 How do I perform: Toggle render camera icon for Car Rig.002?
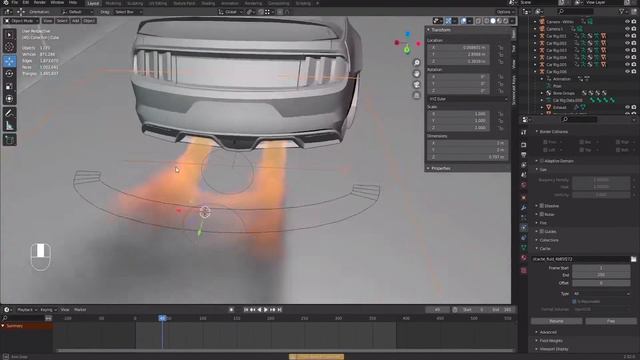634,43
